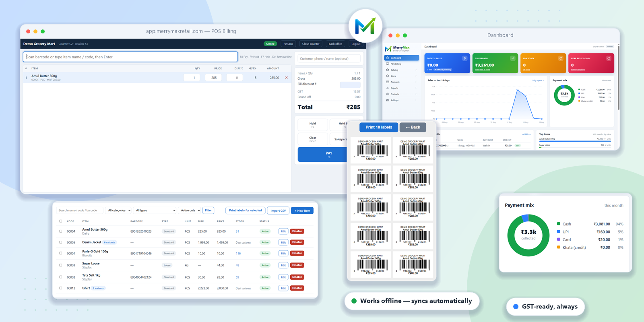Click the Stock layers icon in sidebar

pos(388,76)
